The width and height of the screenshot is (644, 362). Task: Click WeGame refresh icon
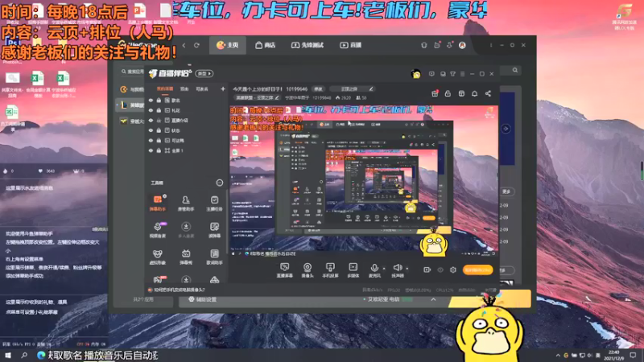pyautogui.click(x=196, y=45)
